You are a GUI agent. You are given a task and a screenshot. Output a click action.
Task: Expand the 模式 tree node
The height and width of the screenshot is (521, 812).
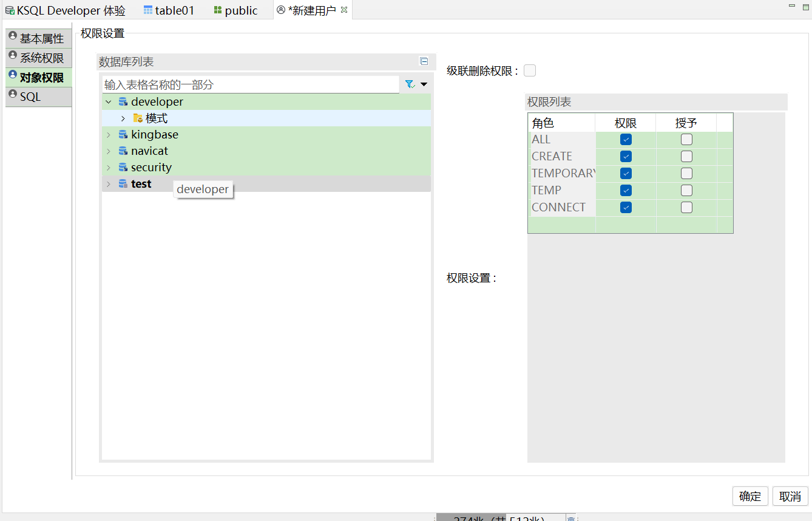click(x=123, y=118)
